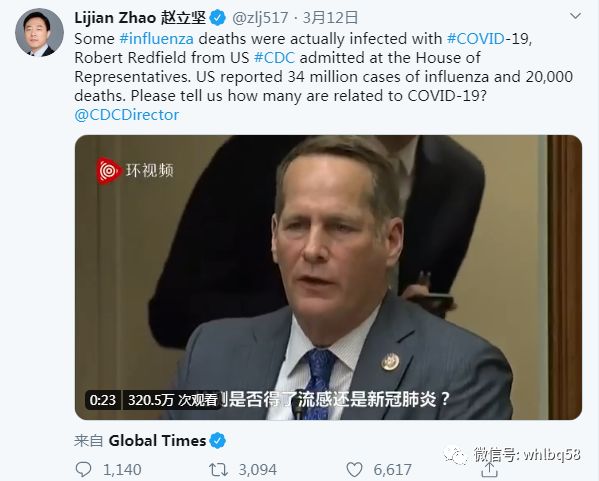The height and width of the screenshot is (481, 599).
Task: Click the 环视频 logo on the video
Action: pos(135,171)
